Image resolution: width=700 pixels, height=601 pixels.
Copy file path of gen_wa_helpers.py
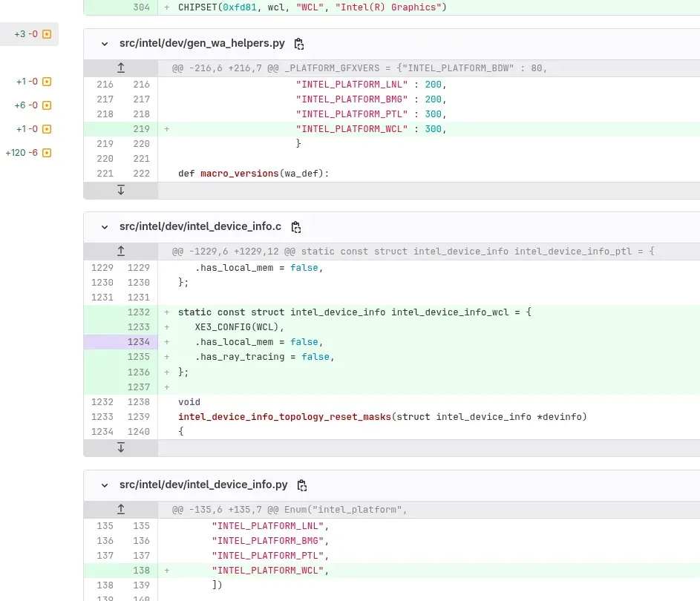pos(298,44)
